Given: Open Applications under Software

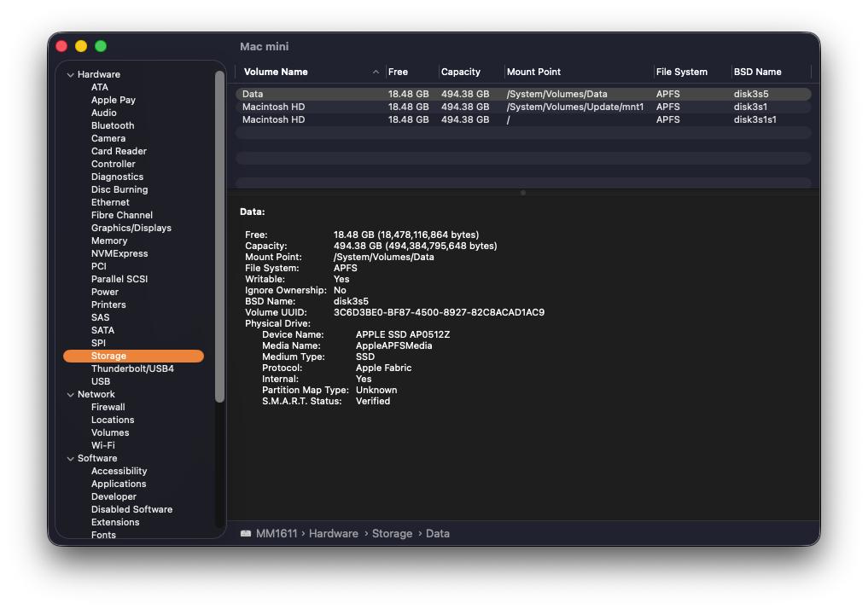Looking at the screenshot, I should [119, 484].
